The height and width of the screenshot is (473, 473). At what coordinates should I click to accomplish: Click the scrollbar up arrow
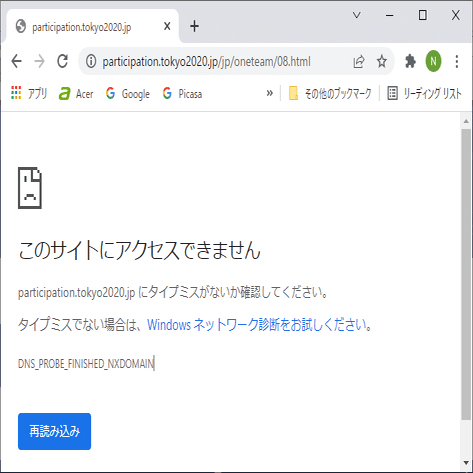tap(466, 121)
